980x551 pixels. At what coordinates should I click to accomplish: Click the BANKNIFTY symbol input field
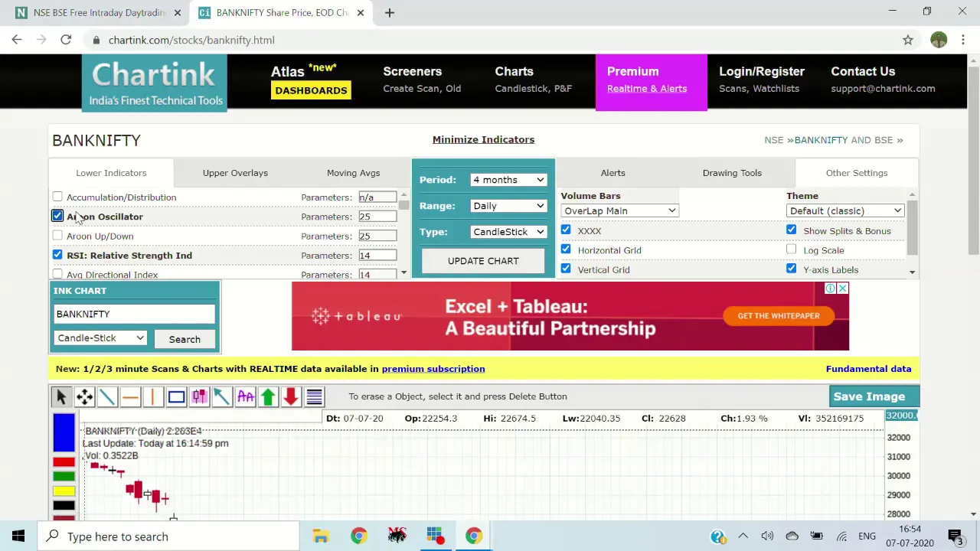pos(135,314)
